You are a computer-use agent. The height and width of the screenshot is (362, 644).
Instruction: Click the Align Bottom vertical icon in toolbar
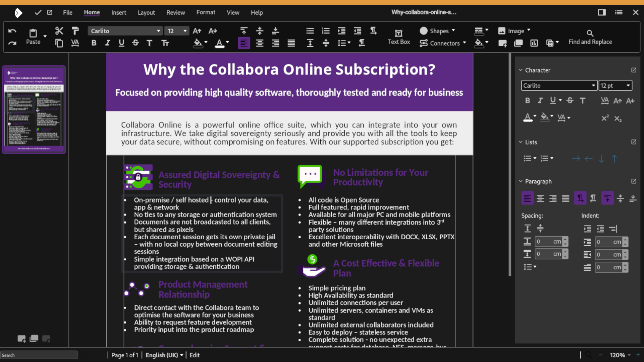tap(275, 31)
